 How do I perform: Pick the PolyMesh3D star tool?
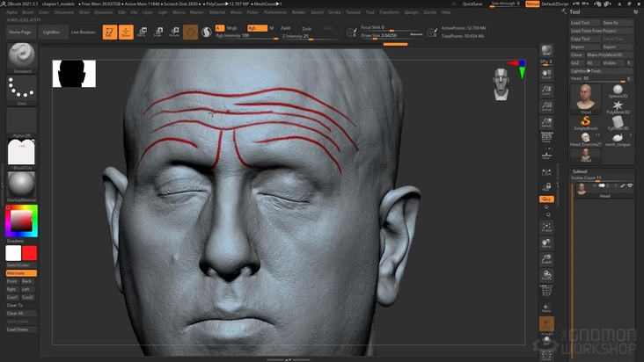[x=618, y=104]
